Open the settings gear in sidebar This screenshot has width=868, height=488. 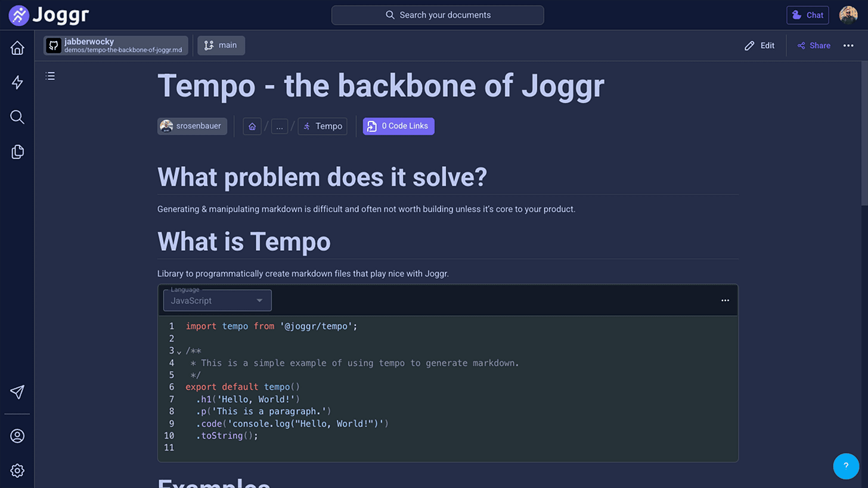(17, 471)
